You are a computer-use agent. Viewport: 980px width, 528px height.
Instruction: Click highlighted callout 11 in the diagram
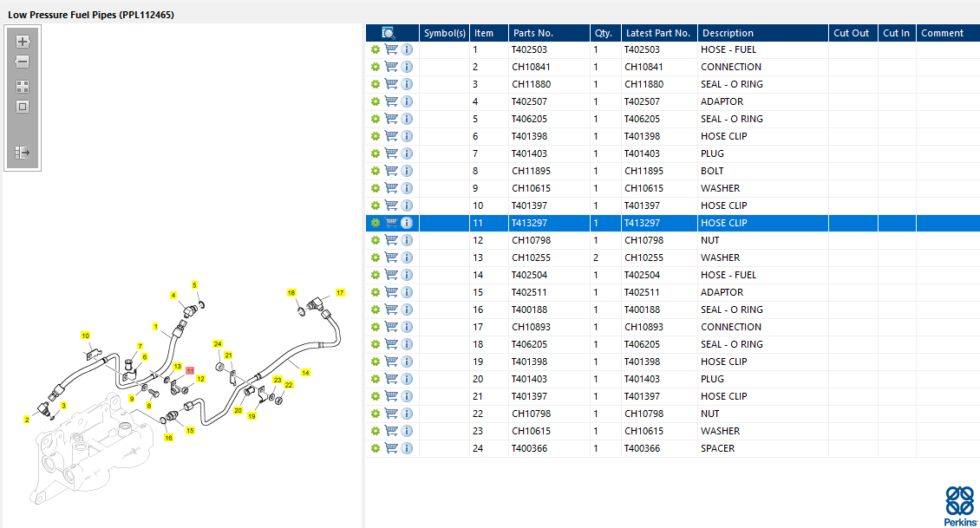(x=190, y=371)
